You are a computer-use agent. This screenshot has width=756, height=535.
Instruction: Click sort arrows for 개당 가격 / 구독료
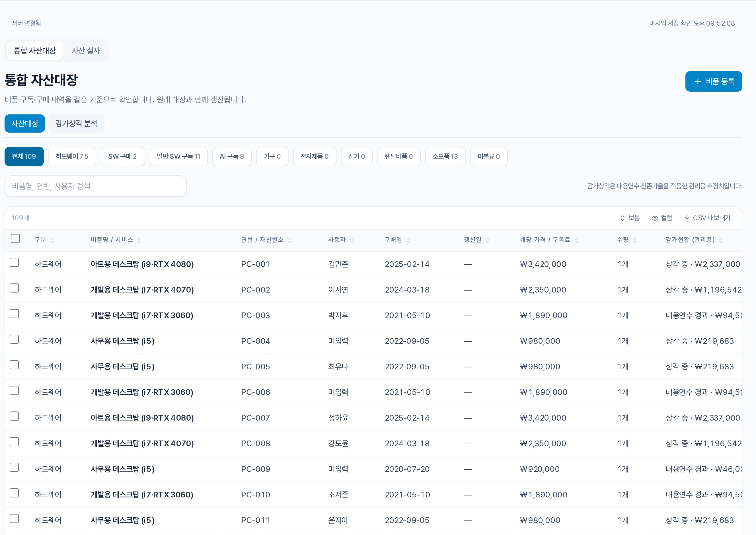tap(576, 240)
